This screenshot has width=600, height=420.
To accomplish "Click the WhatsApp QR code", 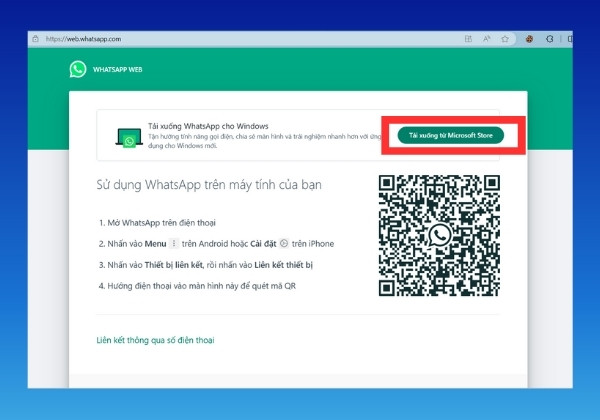I will click(439, 235).
